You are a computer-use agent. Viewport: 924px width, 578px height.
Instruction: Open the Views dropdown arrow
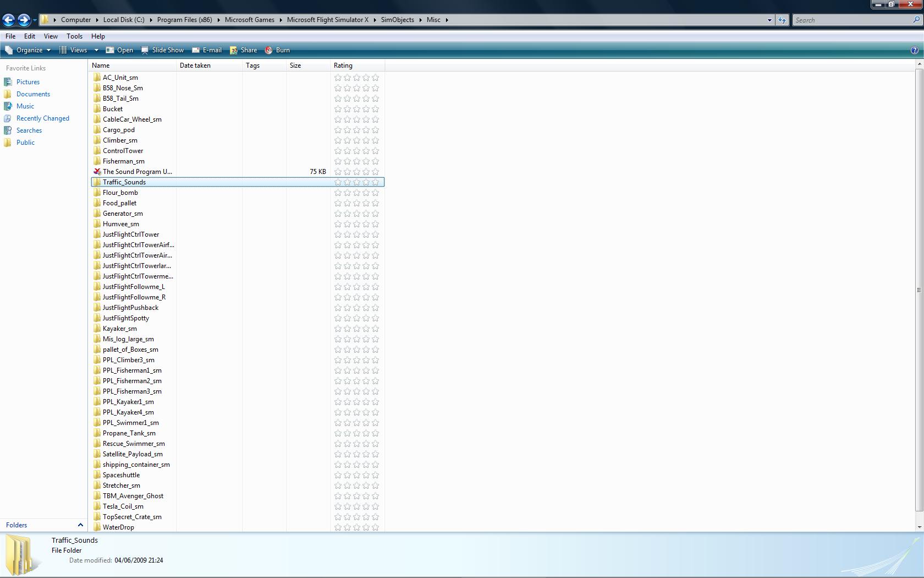tap(96, 50)
